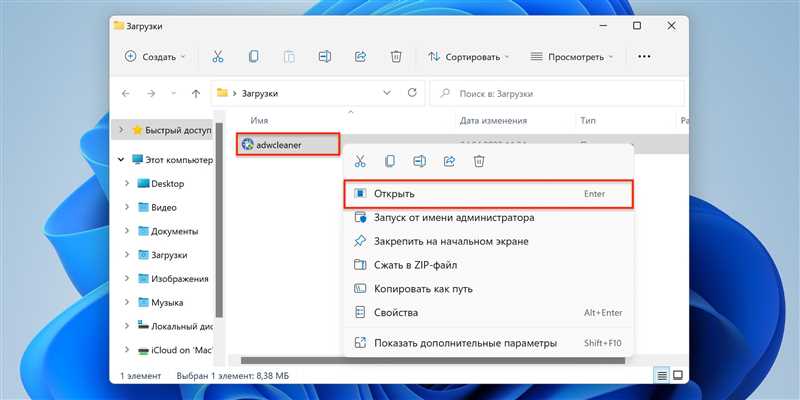Expand the Музыка tree node
Viewport: 800px width, 400px height.
(127, 302)
